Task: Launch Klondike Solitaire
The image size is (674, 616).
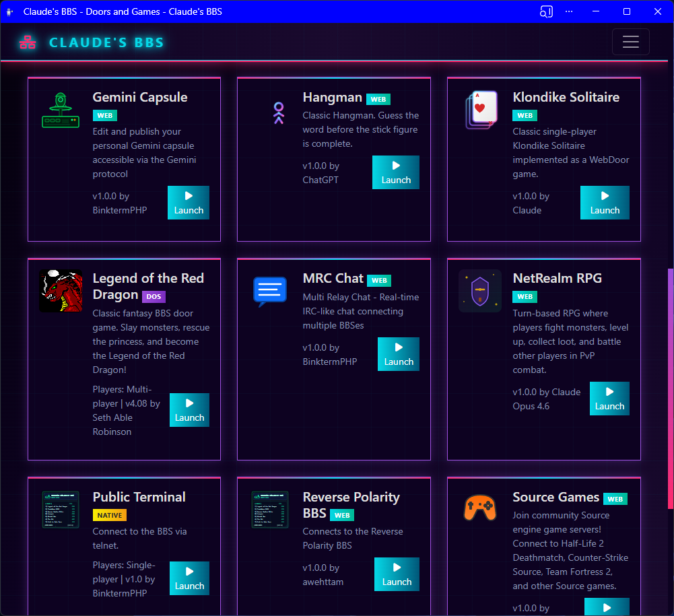Action: (x=605, y=203)
